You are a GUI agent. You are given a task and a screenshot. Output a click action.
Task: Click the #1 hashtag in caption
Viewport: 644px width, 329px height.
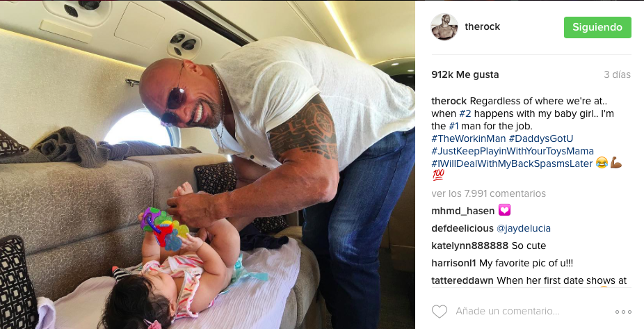[x=453, y=126]
